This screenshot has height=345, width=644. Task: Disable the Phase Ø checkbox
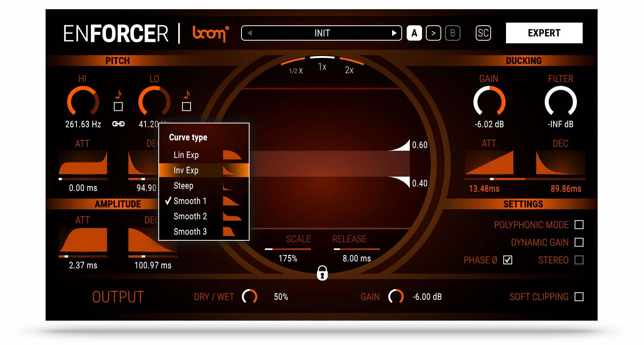pyautogui.click(x=508, y=260)
